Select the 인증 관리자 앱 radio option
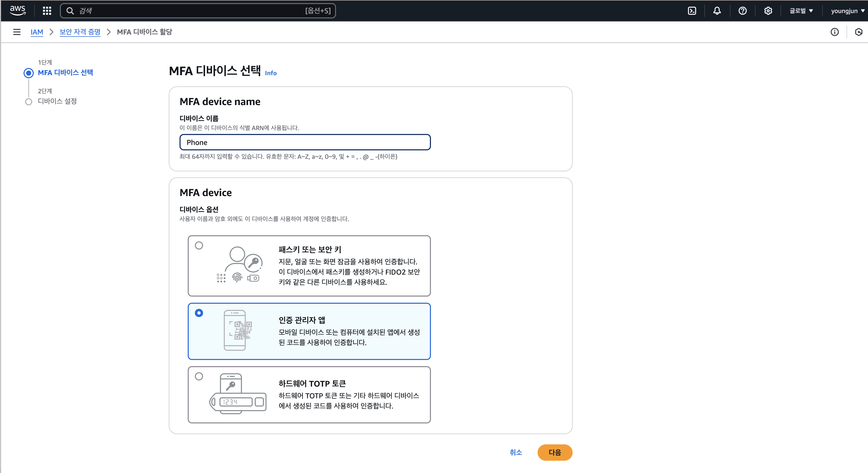The height and width of the screenshot is (473, 868). [x=199, y=313]
